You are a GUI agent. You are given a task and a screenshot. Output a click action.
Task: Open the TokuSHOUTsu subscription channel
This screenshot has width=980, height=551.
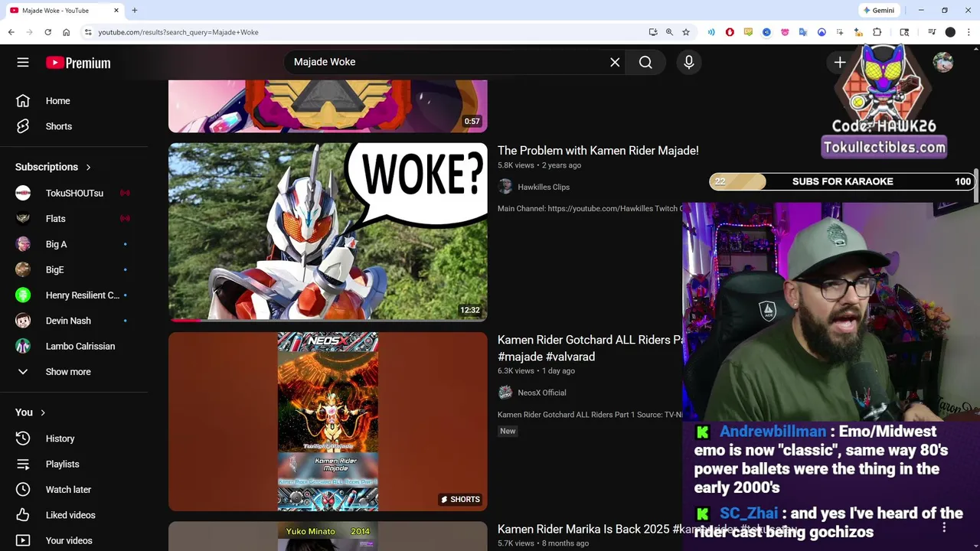pyautogui.click(x=74, y=193)
